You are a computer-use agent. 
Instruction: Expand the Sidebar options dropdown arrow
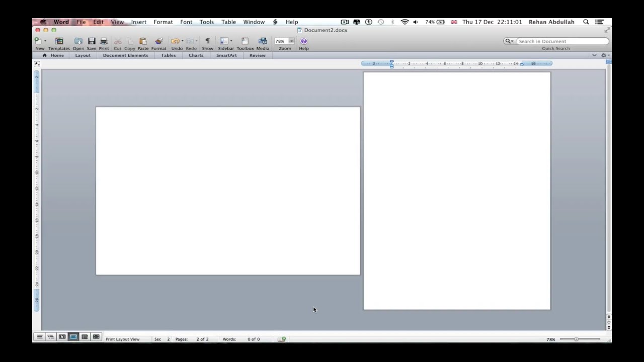[x=231, y=41]
